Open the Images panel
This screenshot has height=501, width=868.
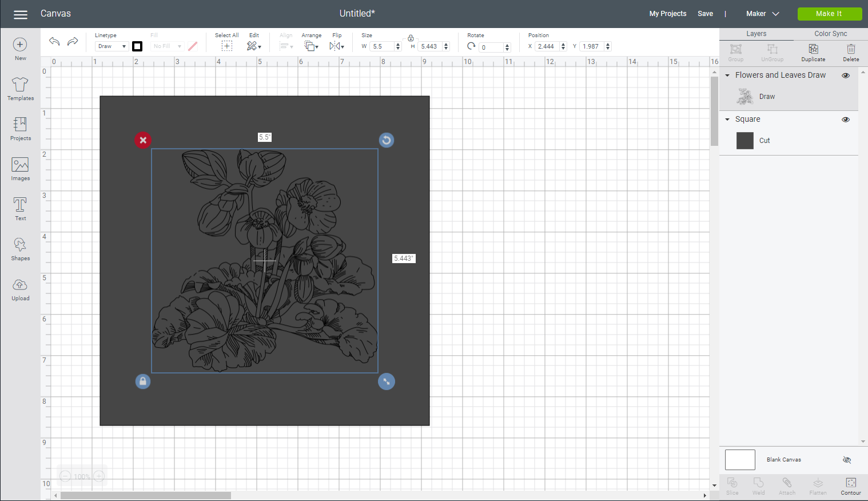click(x=20, y=168)
